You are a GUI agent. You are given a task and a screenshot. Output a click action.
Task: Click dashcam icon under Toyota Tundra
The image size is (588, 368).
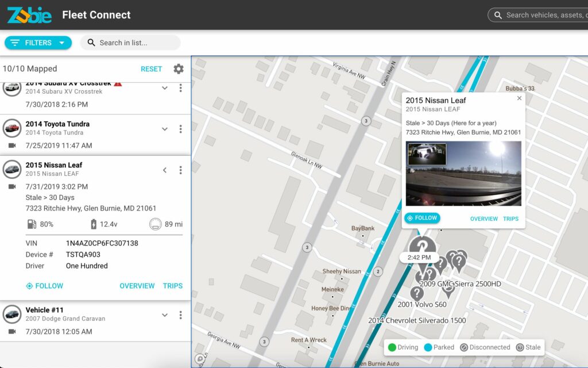(12, 145)
